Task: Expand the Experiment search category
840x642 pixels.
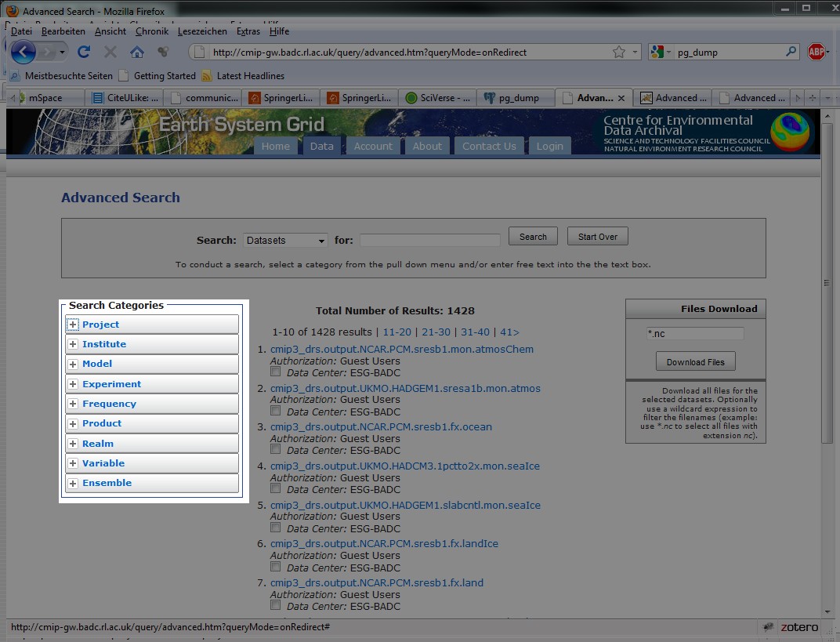Action: point(73,384)
